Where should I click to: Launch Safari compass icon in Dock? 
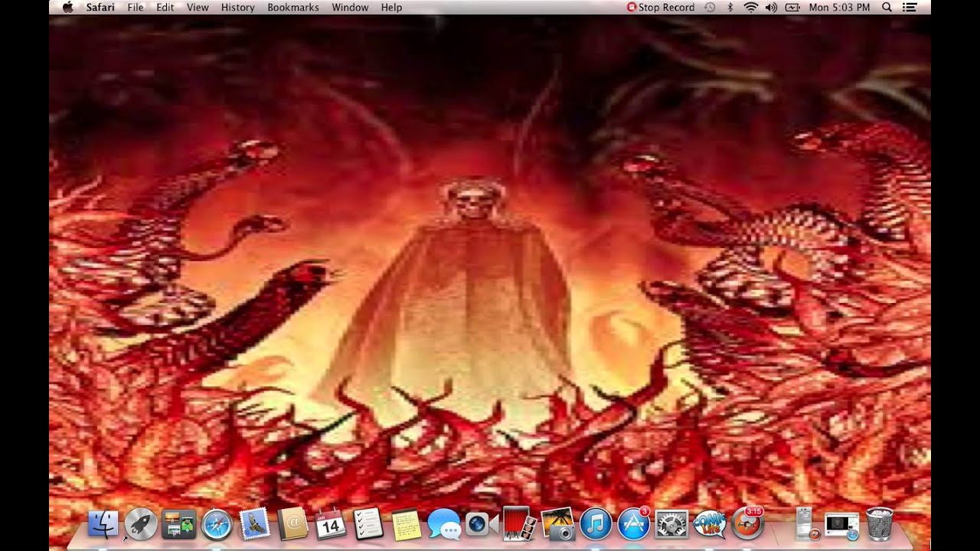click(x=217, y=524)
